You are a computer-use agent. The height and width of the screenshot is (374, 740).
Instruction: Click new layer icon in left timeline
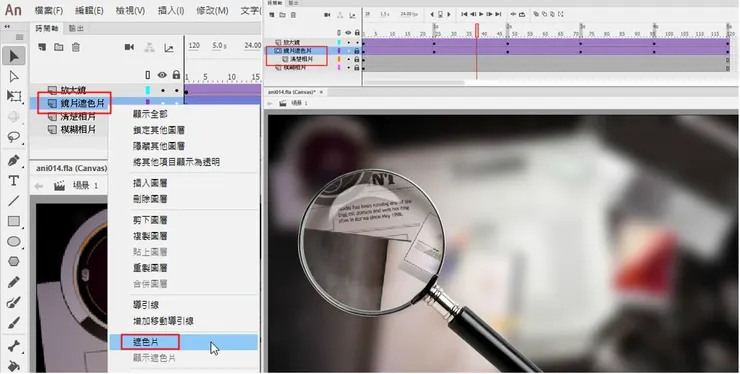[x=42, y=47]
